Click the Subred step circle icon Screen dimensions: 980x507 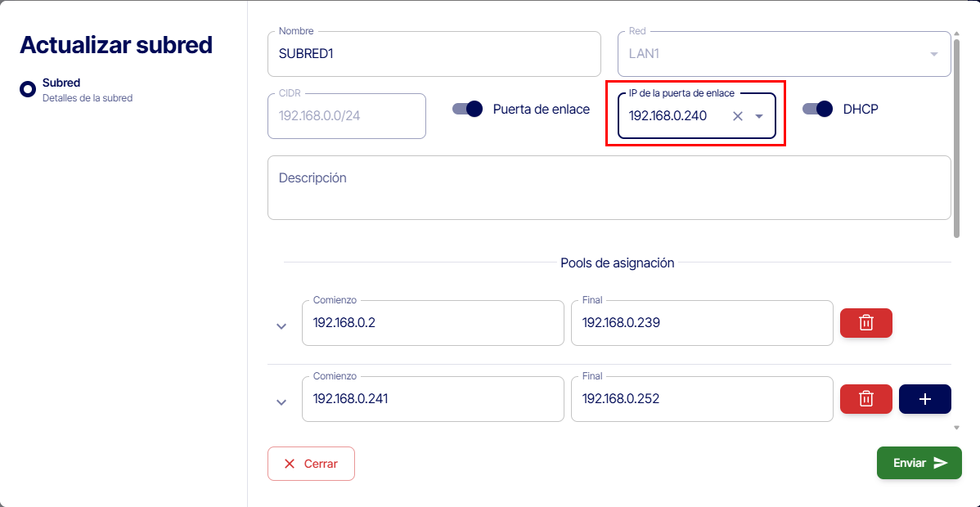tap(28, 89)
